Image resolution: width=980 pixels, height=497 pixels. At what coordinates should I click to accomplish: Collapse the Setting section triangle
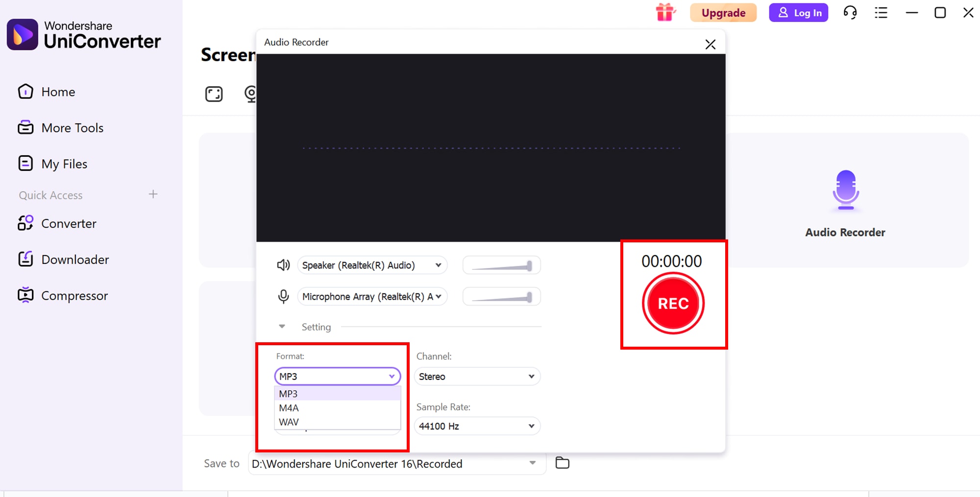282,327
